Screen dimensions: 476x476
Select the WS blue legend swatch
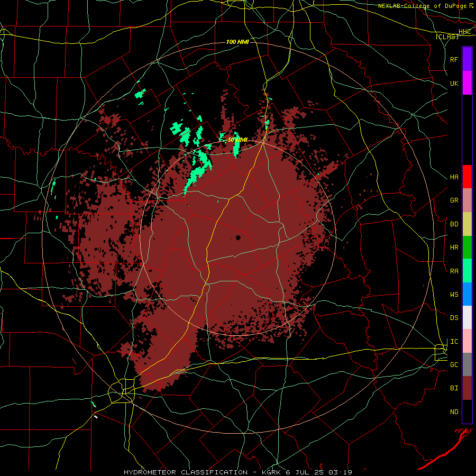467,294
